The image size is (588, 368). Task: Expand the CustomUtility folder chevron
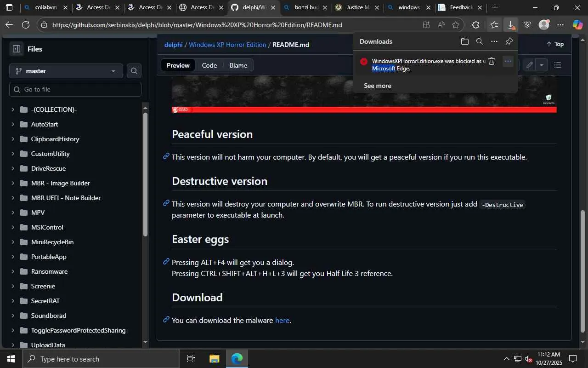click(x=13, y=154)
